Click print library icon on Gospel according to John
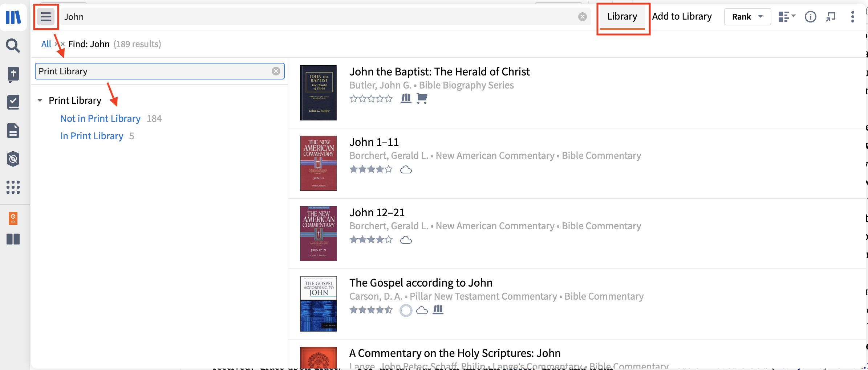The height and width of the screenshot is (370, 868). coord(438,309)
